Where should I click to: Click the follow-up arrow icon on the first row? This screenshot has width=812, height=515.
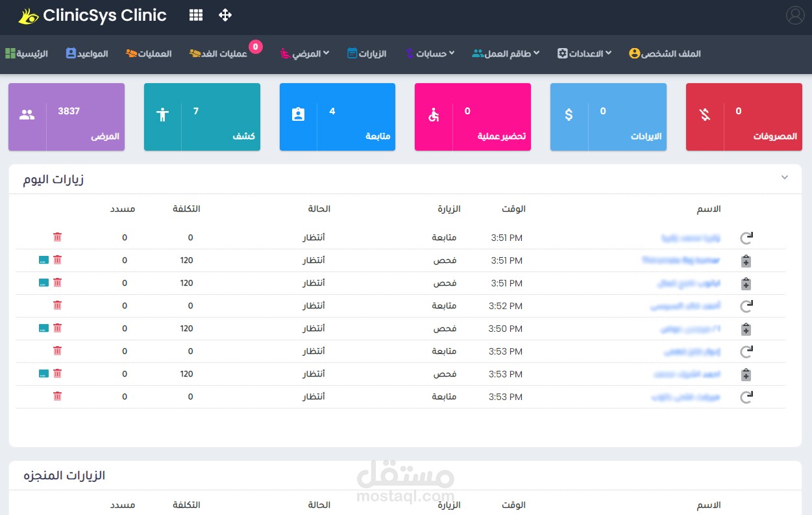pyautogui.click(x=746, y=238)
